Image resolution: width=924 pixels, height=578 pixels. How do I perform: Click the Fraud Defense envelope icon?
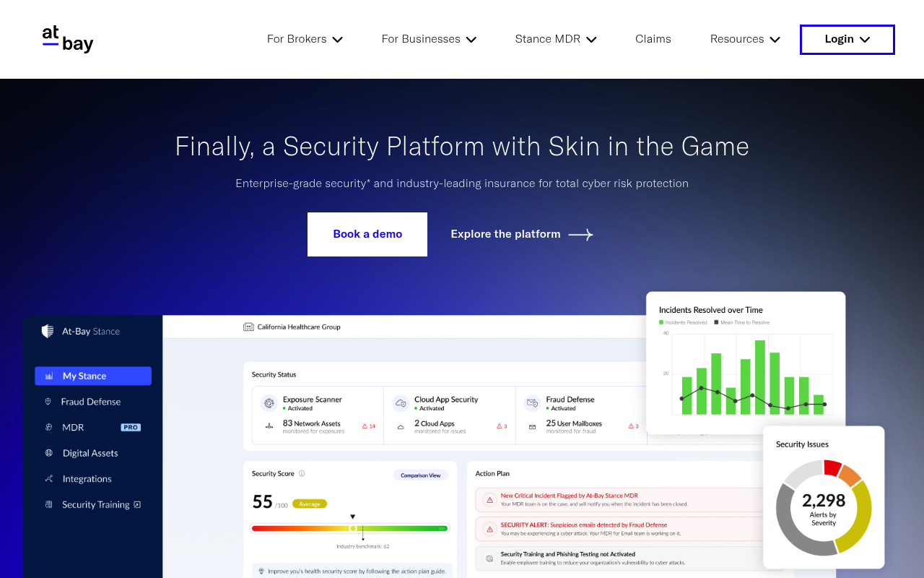[533, 403]
